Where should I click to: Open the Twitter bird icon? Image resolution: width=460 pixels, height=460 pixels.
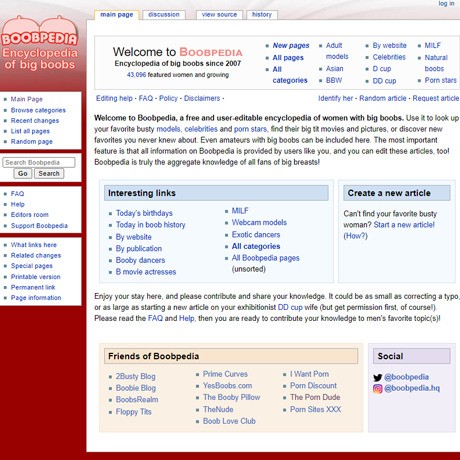click(x=377, y=378)
